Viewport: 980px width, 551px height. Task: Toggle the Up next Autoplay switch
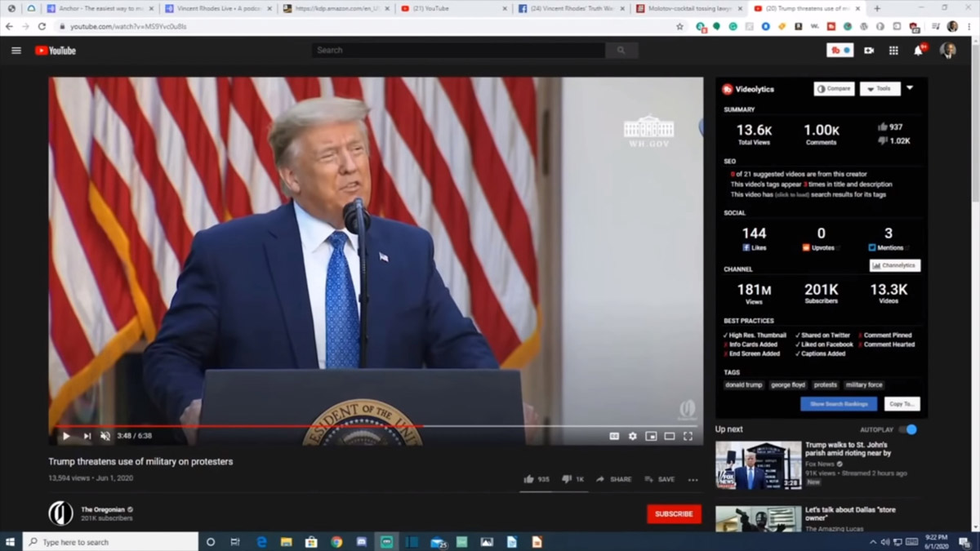[x=908, y=429]
